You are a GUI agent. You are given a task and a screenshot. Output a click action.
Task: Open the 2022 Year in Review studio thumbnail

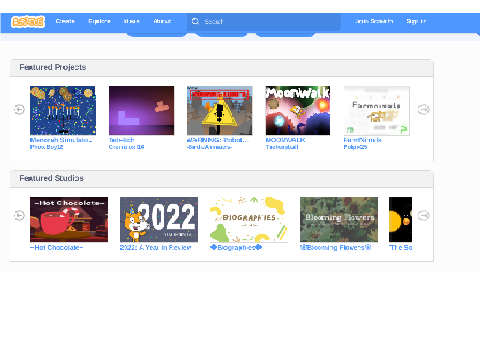159,219
